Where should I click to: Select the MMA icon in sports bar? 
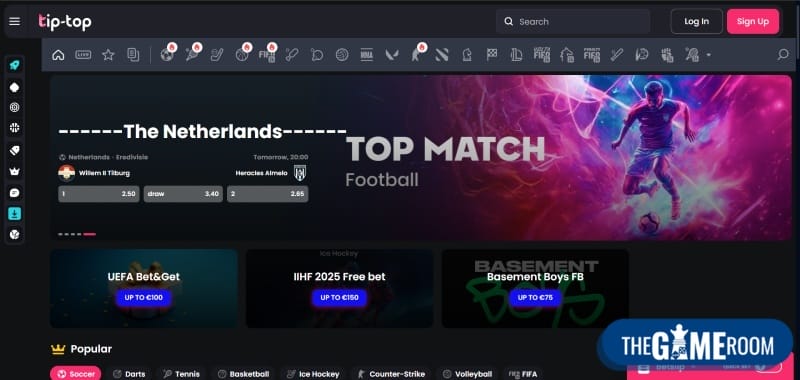pos(366,55)
